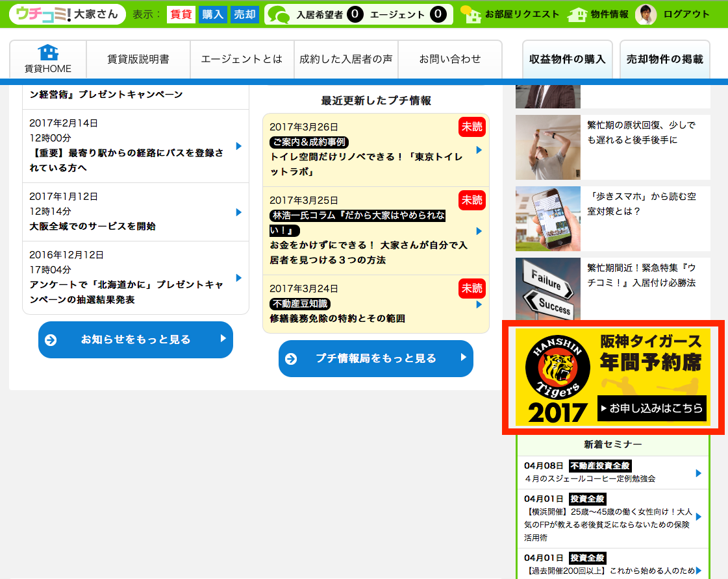Open 収益物件の購入 tab
Viewport: 728px width, 579px height.
(568, 59)
